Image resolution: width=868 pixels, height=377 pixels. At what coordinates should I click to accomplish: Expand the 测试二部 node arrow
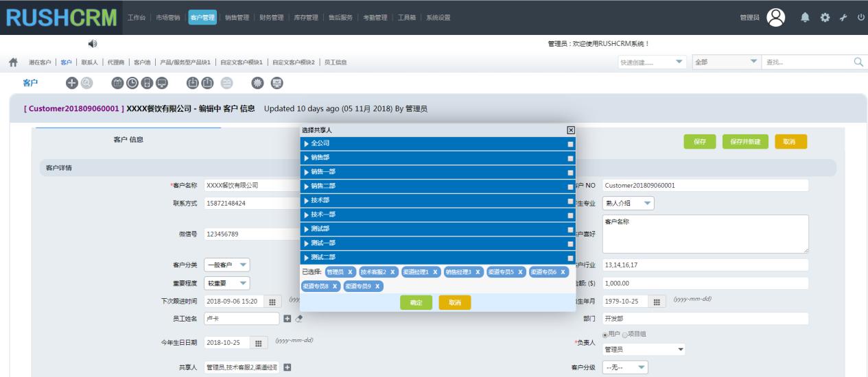pos(306,257)
